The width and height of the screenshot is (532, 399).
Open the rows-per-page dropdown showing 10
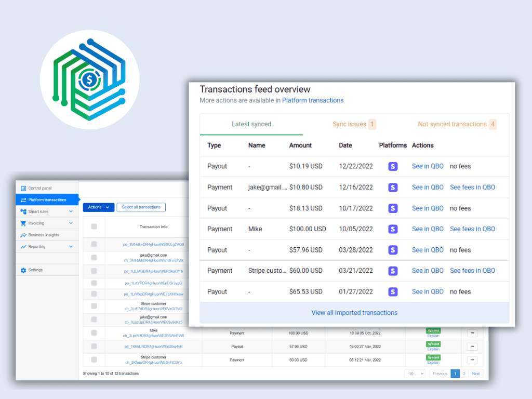point(415,374)
